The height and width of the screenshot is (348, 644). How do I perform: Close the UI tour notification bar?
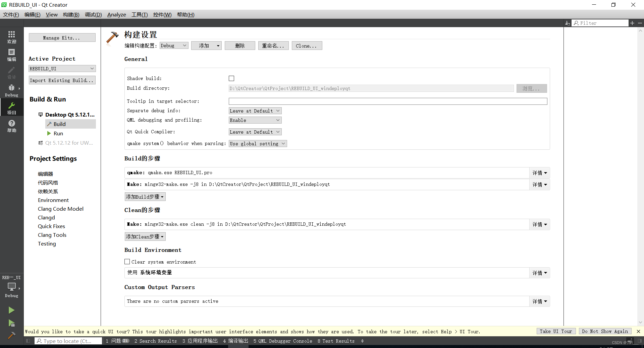pyautogui.click(x=638, y=331)
